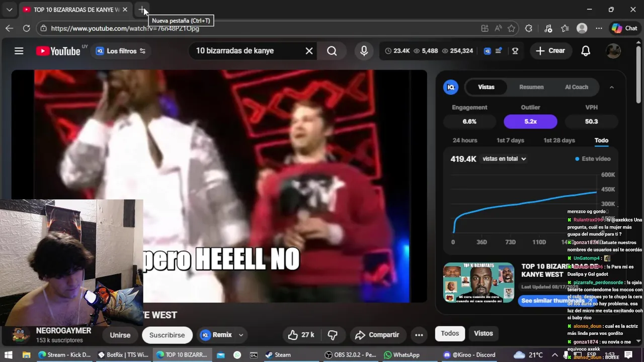Go back to previous page
The width and height of the screenshot is (644, 362).
(9, 28)
